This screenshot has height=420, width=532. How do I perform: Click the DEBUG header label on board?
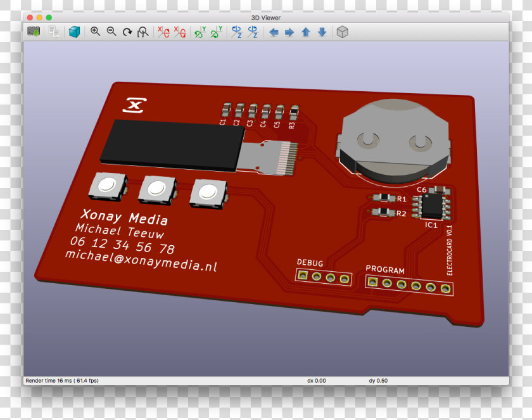click(310, 263)
